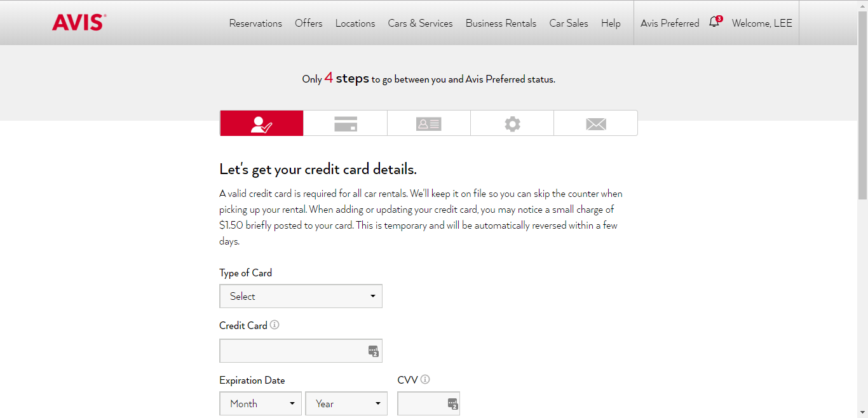The height and width of the screenshot is (418, 868).
Task: Open the Welcome, LEE account menu
Action: (x=762, y=23)
